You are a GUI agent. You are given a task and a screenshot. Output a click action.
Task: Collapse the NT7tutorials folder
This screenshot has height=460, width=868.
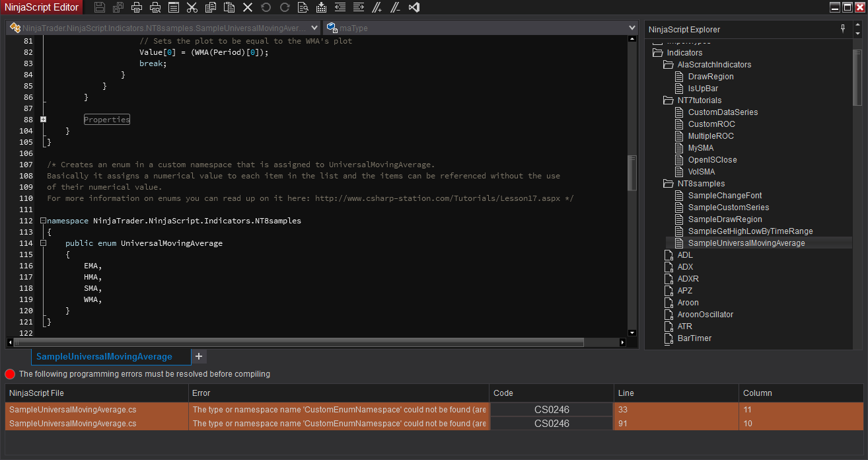click(x=668, y=100)
